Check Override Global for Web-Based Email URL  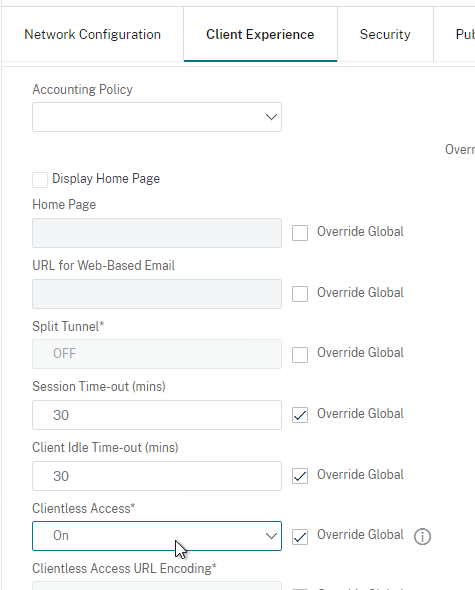click(300, 293)
